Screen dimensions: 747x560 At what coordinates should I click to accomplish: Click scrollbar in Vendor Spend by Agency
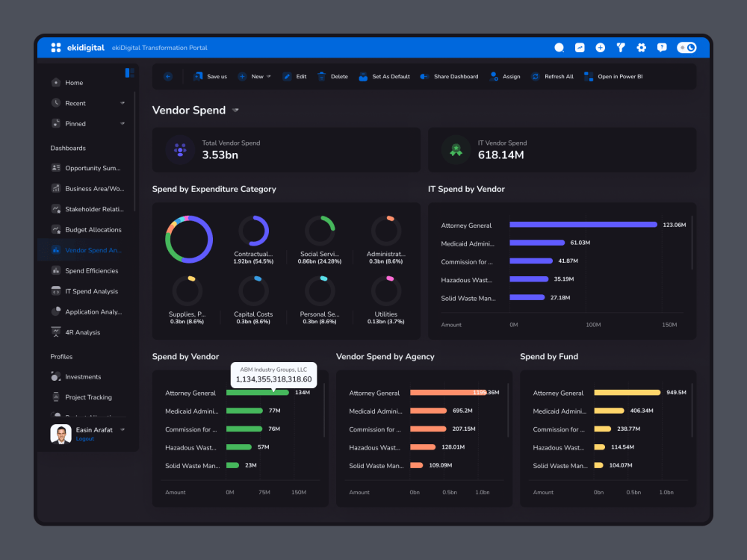tap(508, 409)
